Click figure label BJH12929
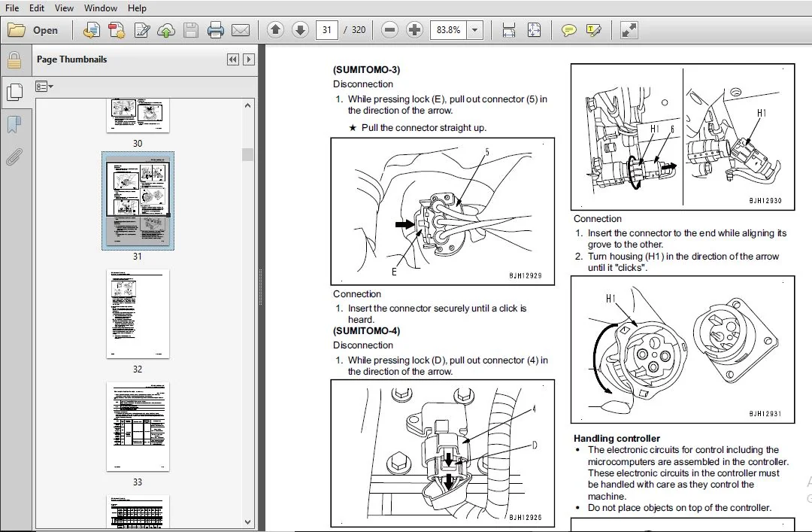Viewport: 812px width, 532px height. (x=525, y=276)
